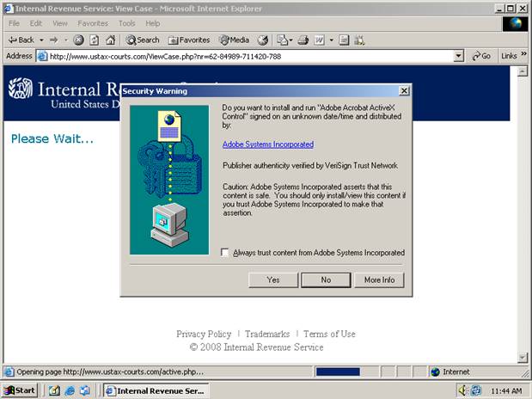The width and height of the screenshot is (532, 399).
Task: Open the Windows Start menu
Action: [20, 391]
